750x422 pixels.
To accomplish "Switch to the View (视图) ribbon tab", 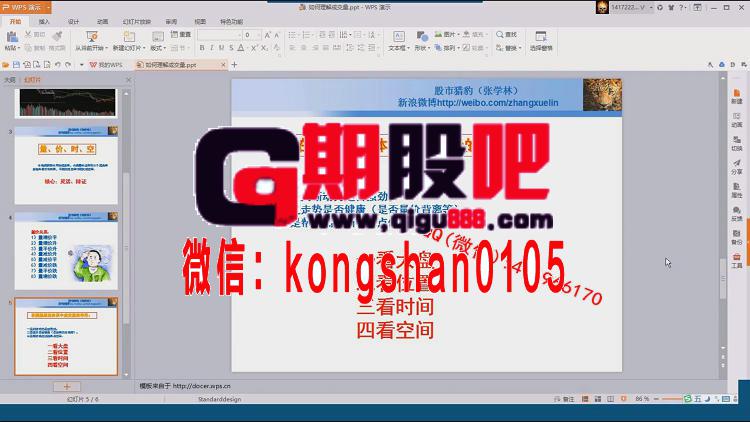I will point(200,22).
